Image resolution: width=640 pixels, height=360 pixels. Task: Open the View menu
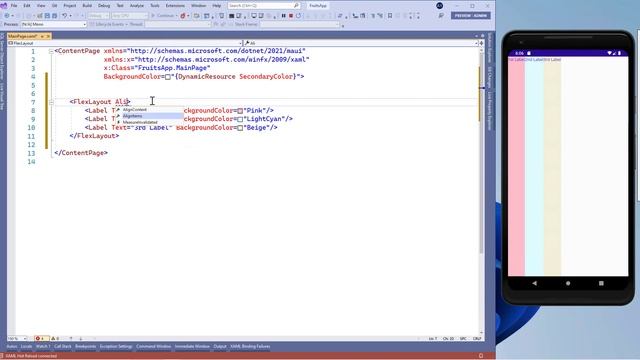pos(41,6)
